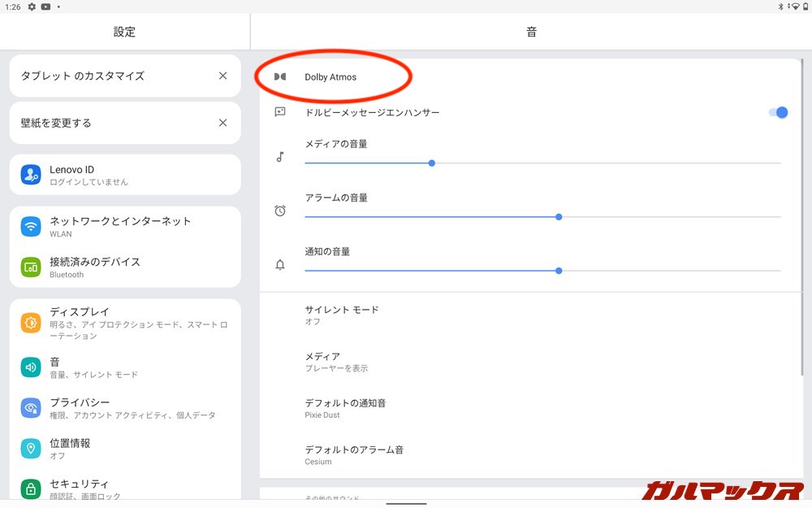Open the ディスプレイ settings icon
Image resolution: width=812 pixels, height=508 pixels.
click(31, 323)
